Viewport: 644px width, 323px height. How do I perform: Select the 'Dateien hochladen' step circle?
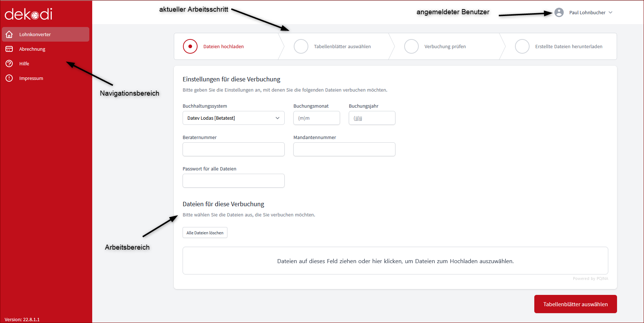click(190, 46)
